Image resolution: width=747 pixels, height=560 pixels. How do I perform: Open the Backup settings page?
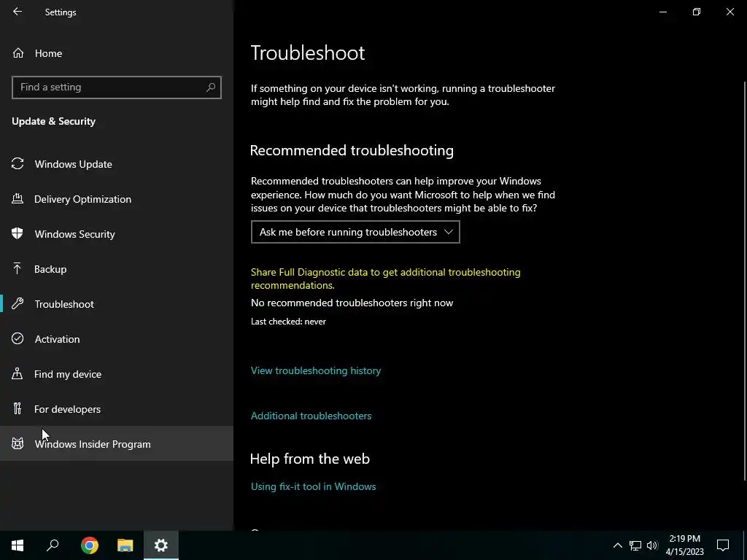[x=117, y=269]
